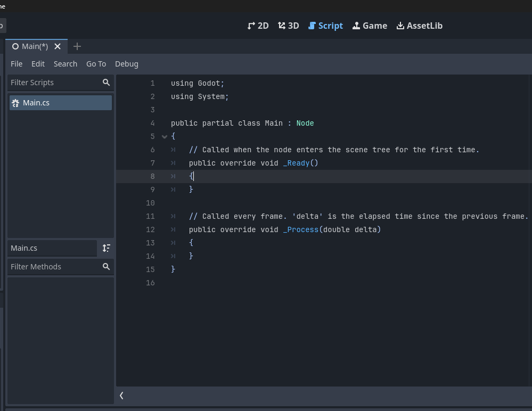Image resolution: width=532 pixels, height=411 pixels.
Task: Focus the Filter Scripts field
Action: (60, 83)
